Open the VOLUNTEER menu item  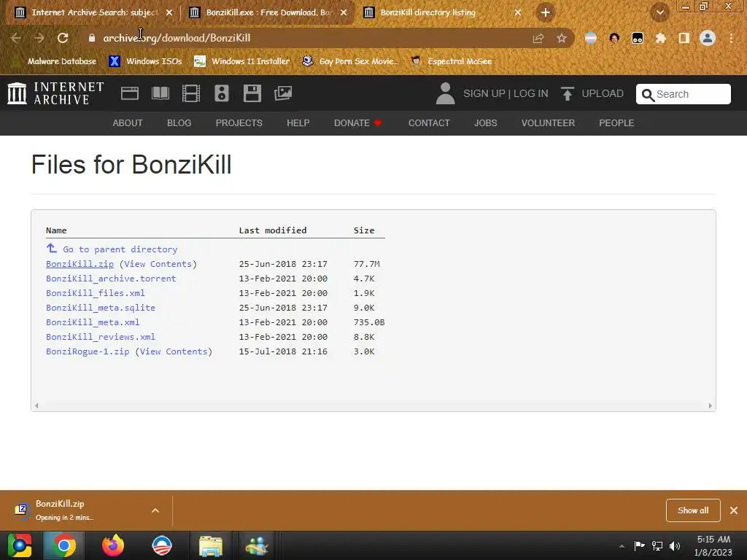[x=549, y=122]
